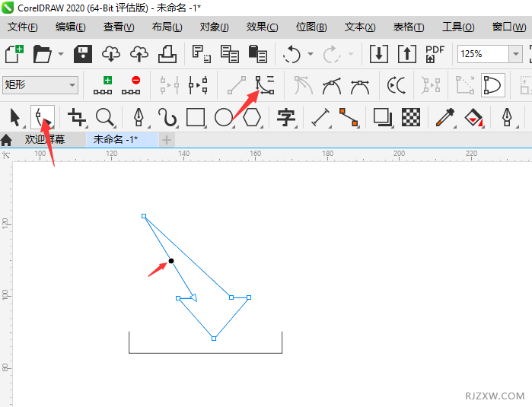Click the cloud download icon
Viewport: 532px width, 407px height.
click(111, 54)
